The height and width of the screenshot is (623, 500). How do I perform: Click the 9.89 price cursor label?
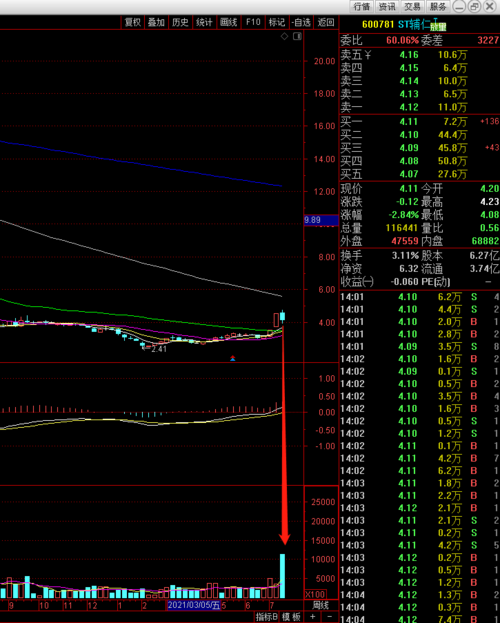321,220
